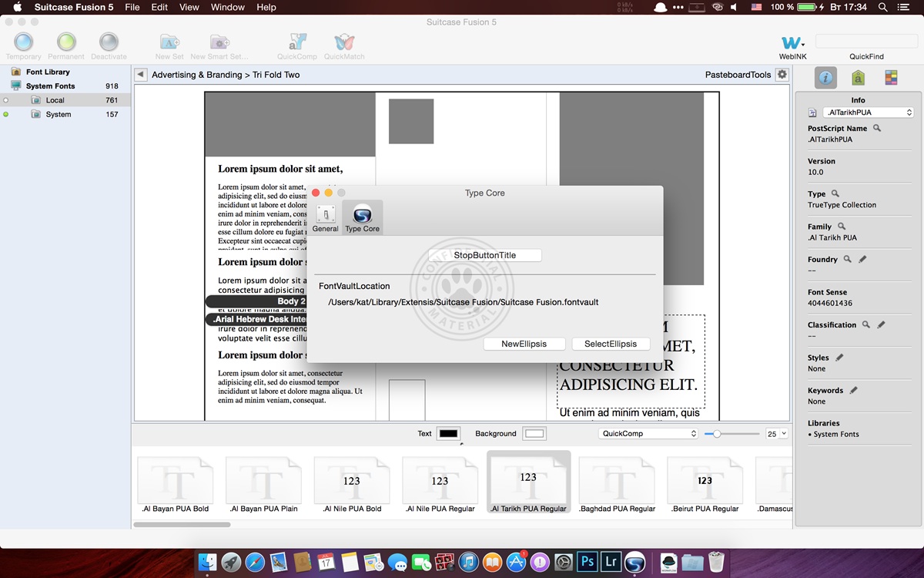
Task: Click the Text color swatch
Action: (448, 434)
